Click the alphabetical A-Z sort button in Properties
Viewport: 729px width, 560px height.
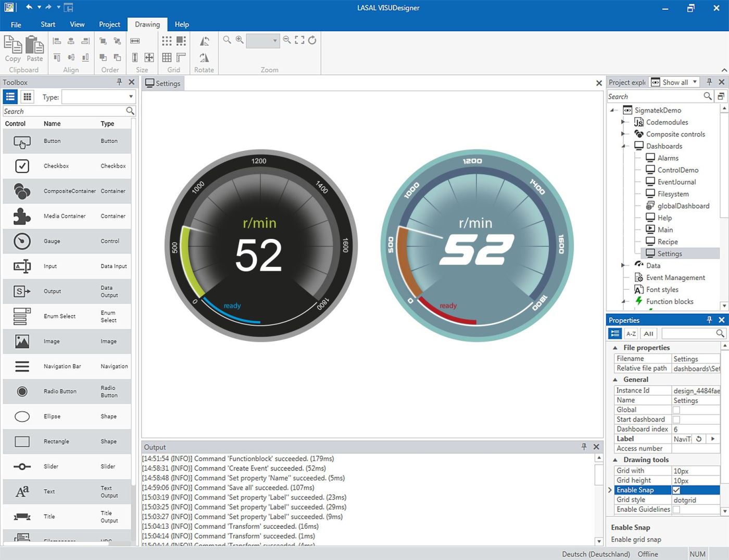[631, 334]
